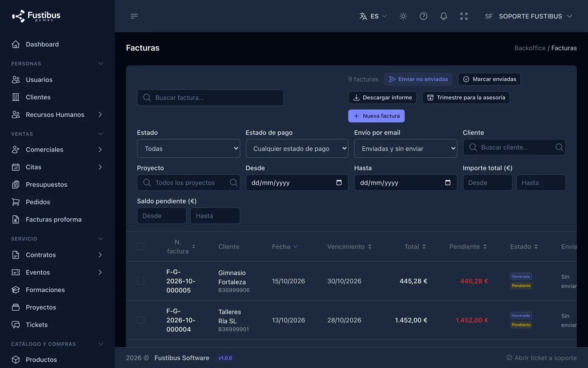
Task: Open the ES language selector
Action: click(373, 16)
